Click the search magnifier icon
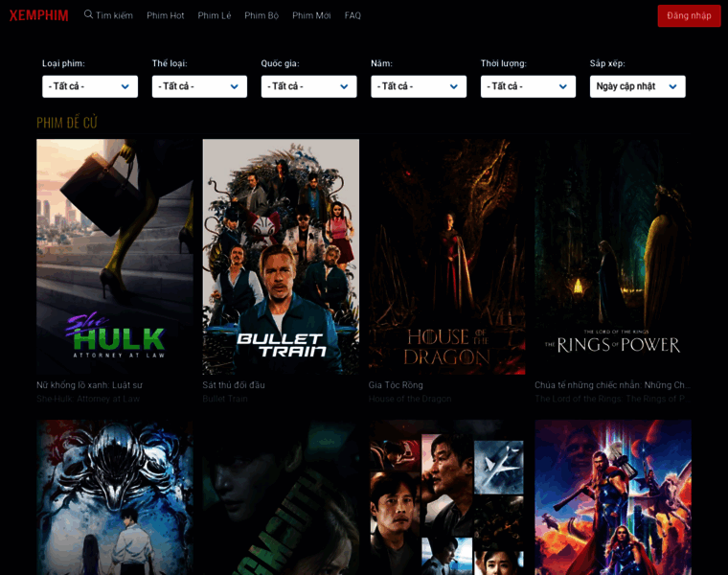The height and width of the screenshot is (575, 728). coord(88,14)
